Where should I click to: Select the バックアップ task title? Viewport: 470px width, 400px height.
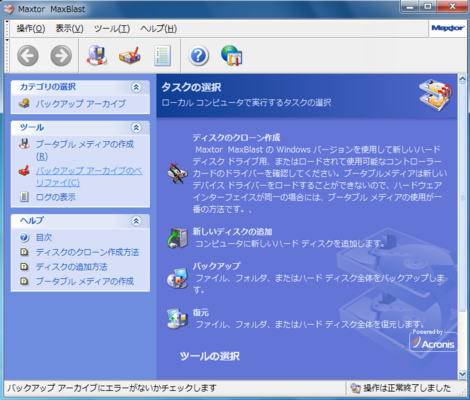[216, 266]
